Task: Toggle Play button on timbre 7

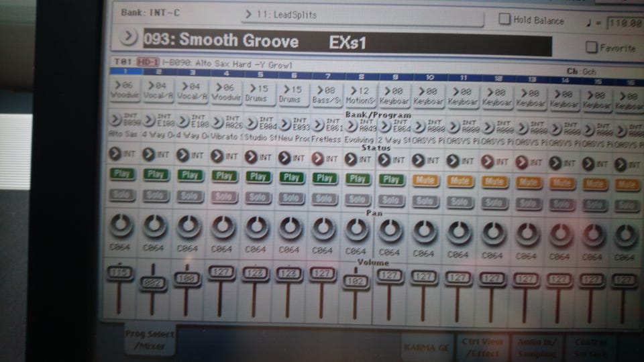Action: pyautogui.click(x=325, y=178)
